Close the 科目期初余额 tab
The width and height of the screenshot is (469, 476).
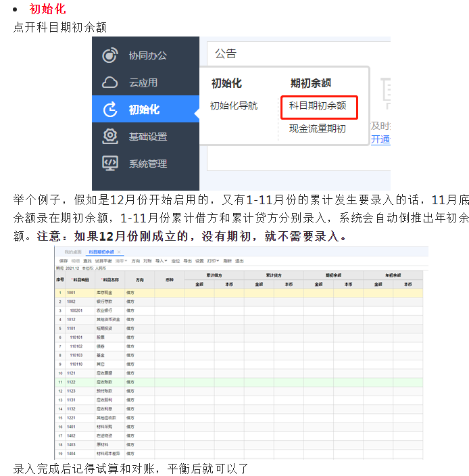pos(119,252)
